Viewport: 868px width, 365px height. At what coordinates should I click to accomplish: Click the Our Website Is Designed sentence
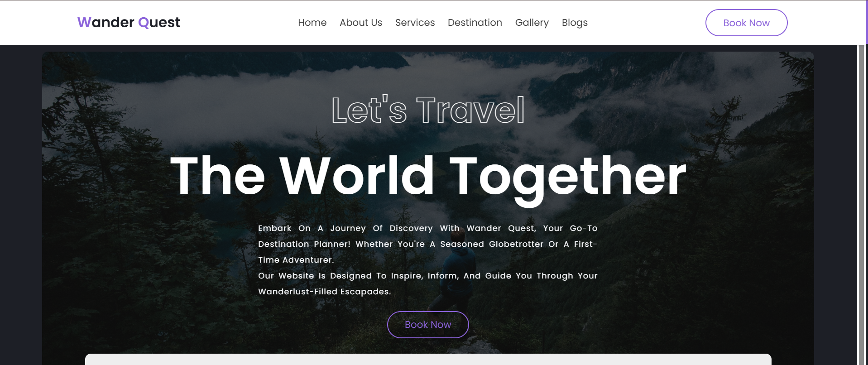(427, 283)
